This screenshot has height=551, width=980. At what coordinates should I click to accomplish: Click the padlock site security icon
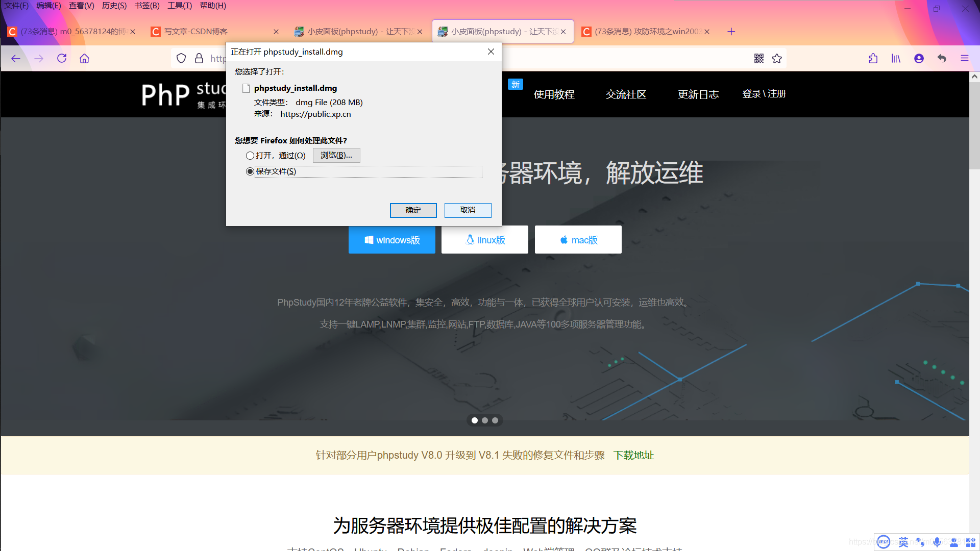click(x=199, y=59)
